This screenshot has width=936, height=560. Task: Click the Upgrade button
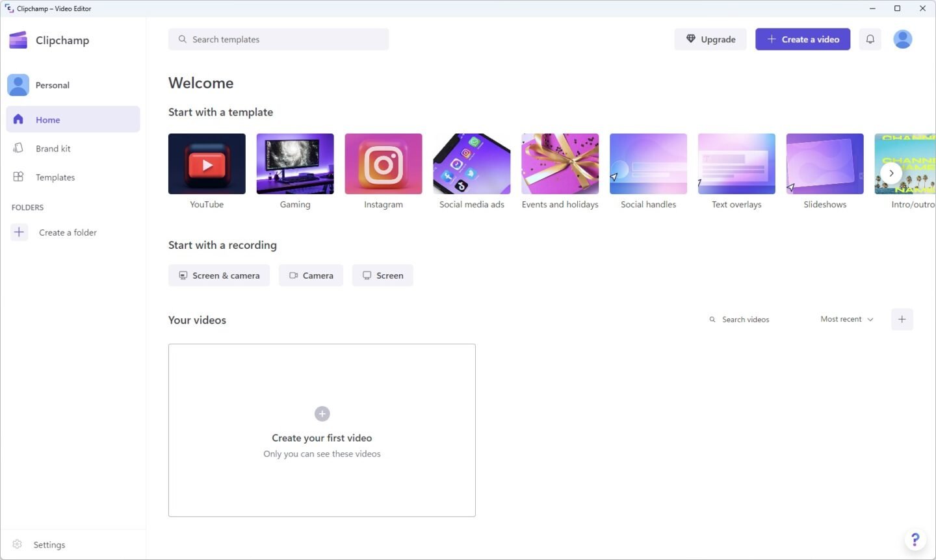[710, 39]
